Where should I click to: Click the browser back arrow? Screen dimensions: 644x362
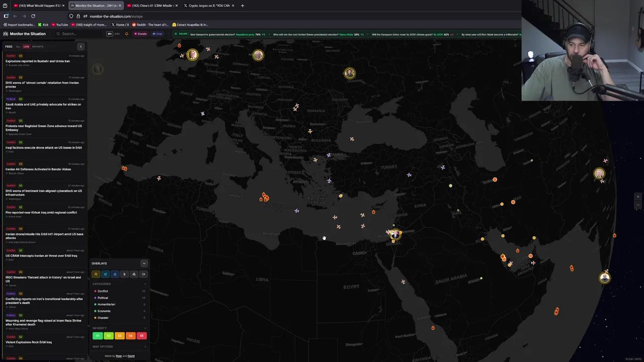click(x=15, y=16)
